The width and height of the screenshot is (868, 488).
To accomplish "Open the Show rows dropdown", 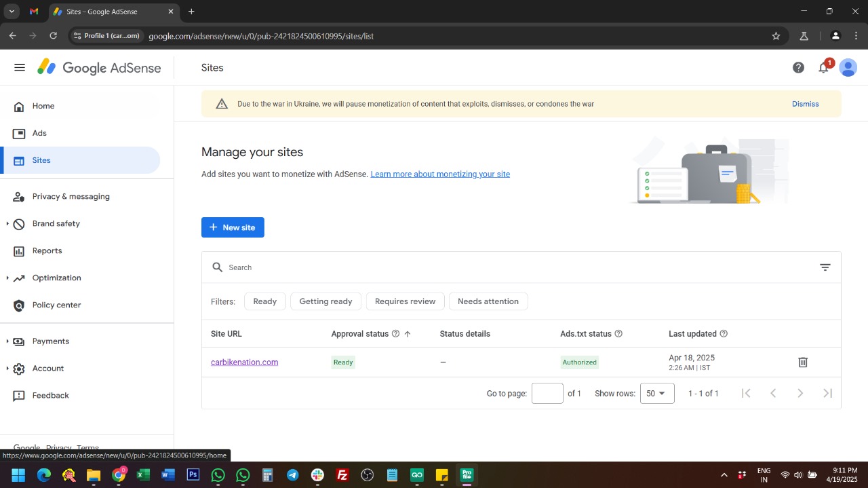I will click(x=657, y=394).
